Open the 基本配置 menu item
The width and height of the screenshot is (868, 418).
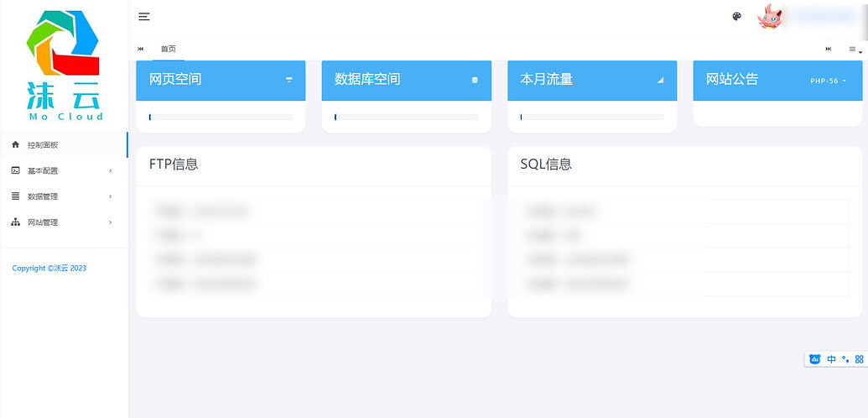click(x=65, y=170)
